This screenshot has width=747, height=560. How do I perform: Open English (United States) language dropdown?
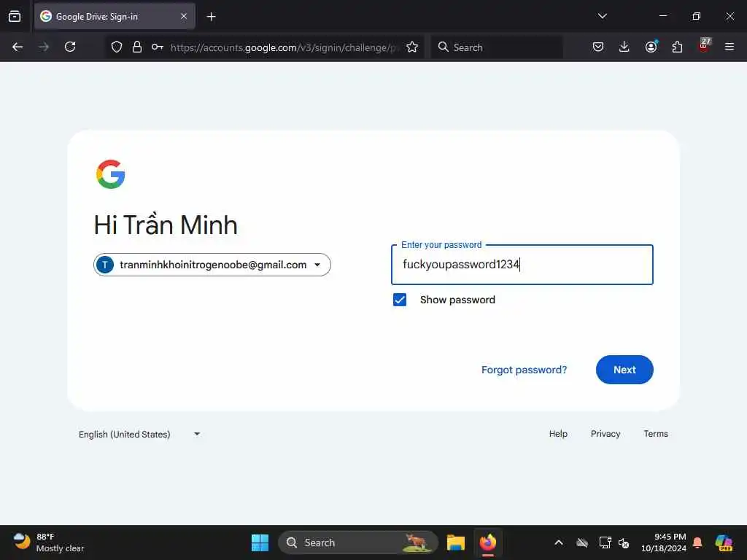[139, 435]
